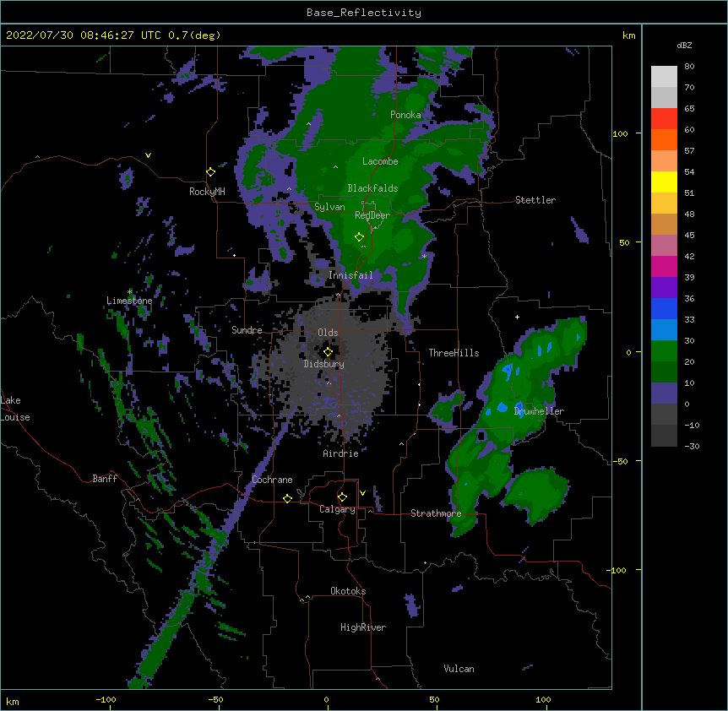Select the Limestone label
The height and width of the screenshot is (711, 728).
pyautogui.click(x=129, y=301)
